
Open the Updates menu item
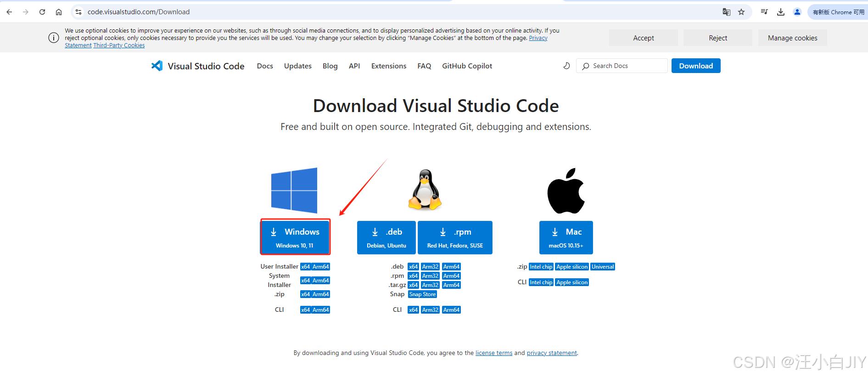[x=298, y=66]
